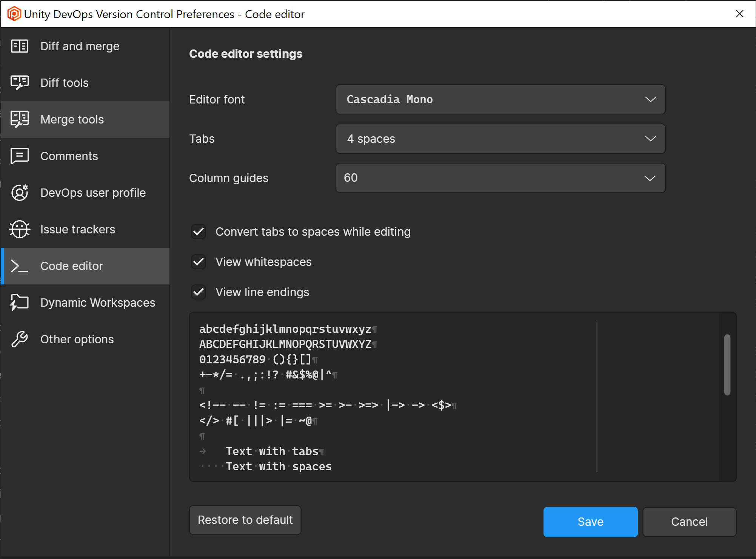Click the DevOps user profile avatar icon

tap(19, 192)
